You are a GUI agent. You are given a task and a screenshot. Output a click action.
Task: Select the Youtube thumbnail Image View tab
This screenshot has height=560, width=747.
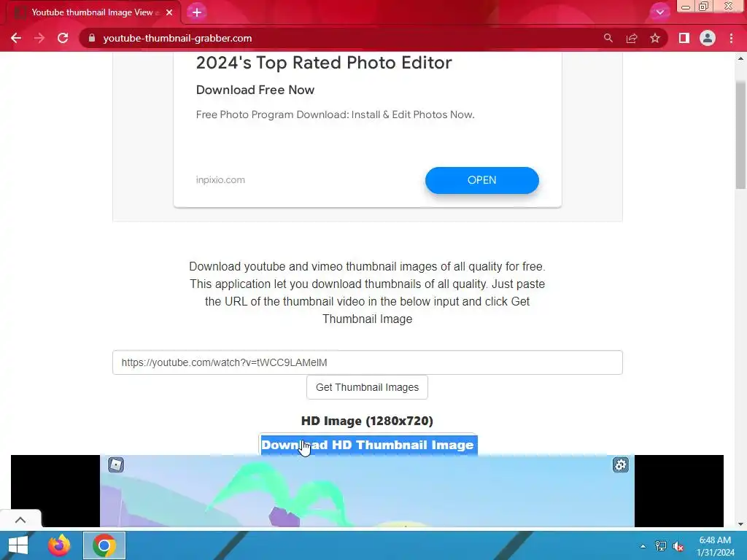pyautogui.click(x=93, y=12)
